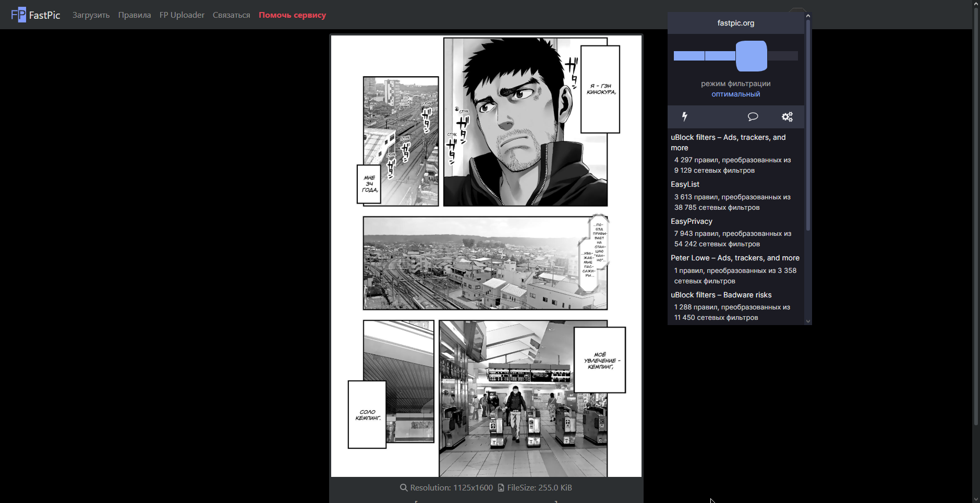The height and width of the screenshot is (503, 980).
Task: Click the dark end segment of the filtering slider
Action: [x=782, y=56]
